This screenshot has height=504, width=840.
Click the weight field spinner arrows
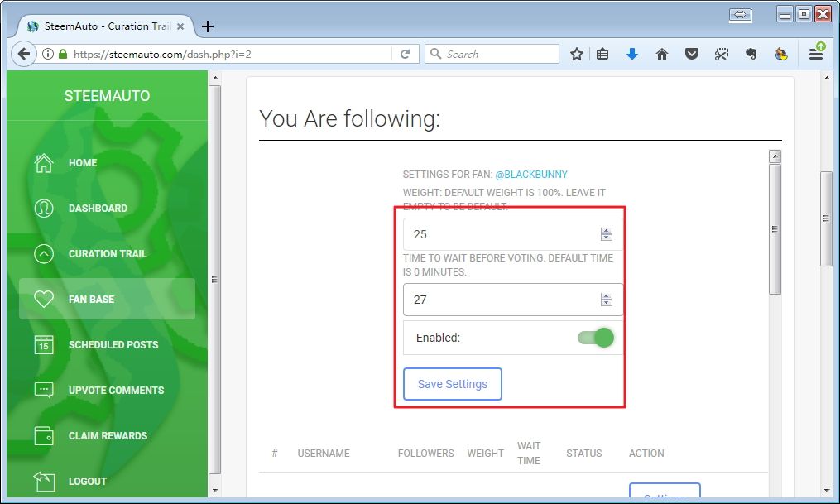(607, 234)
